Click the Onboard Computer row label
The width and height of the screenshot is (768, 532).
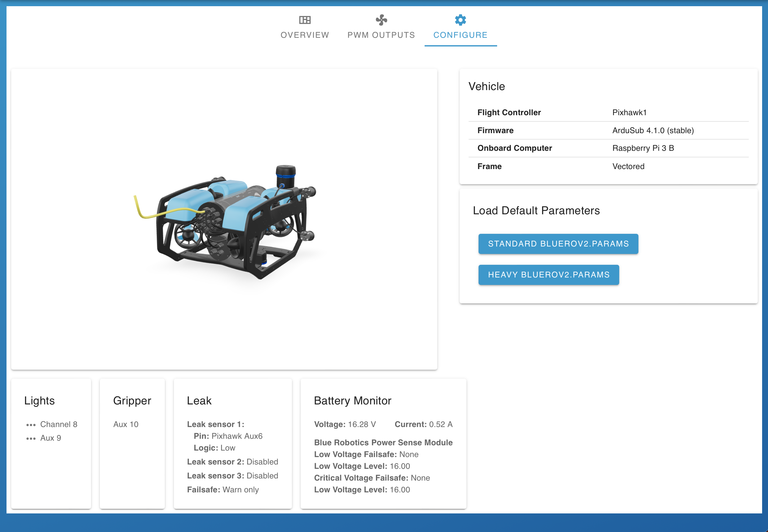coord(514,148)
